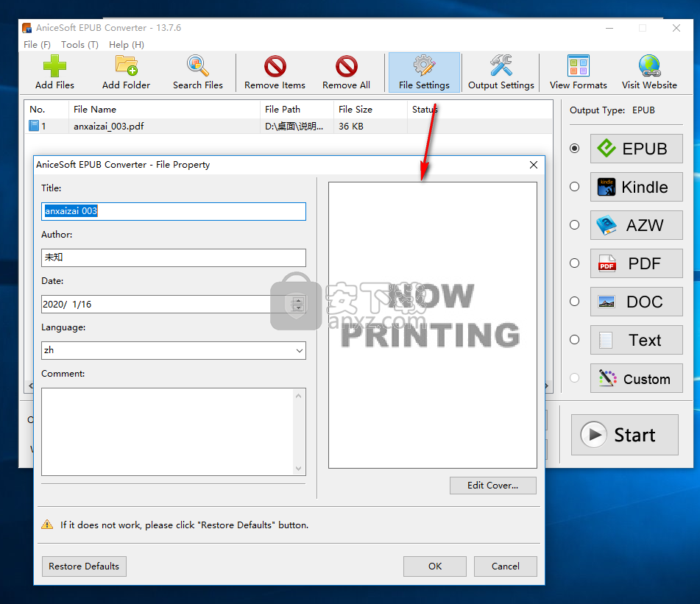The height and width of the screenshot is (604, 700).
Task: Close the File Property dialog
Action: click(x=534, y=165)
